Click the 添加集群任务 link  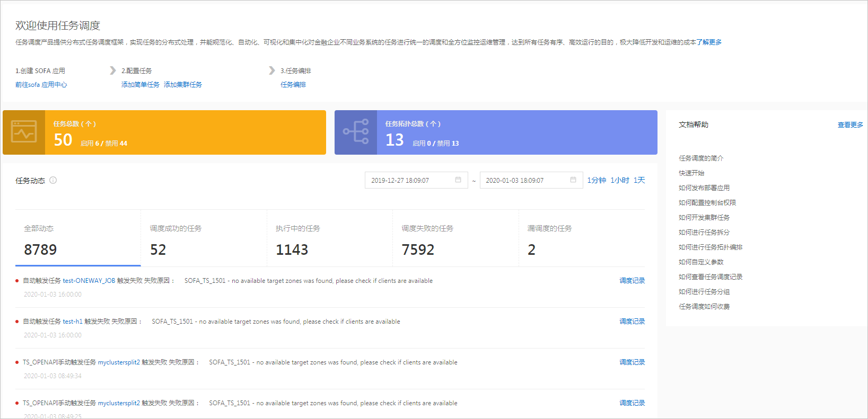point(182,85)
